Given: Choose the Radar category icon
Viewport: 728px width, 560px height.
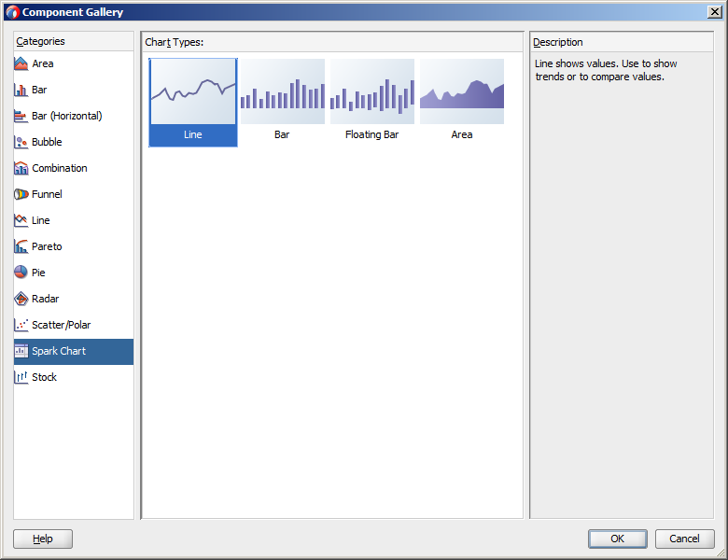Looking at the screenshot, I should coord(21,299).
